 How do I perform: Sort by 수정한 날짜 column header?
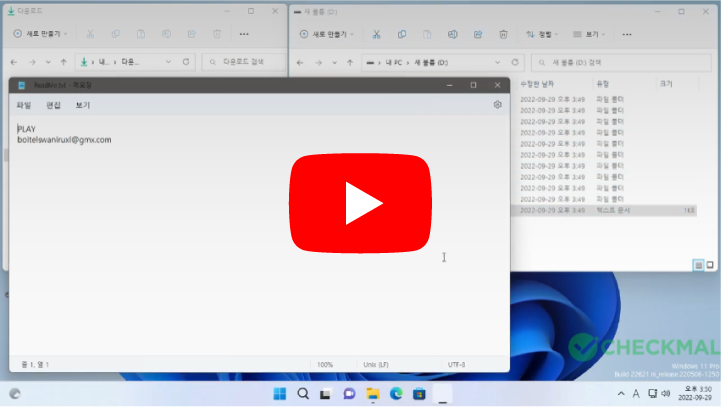click(537, 84)
